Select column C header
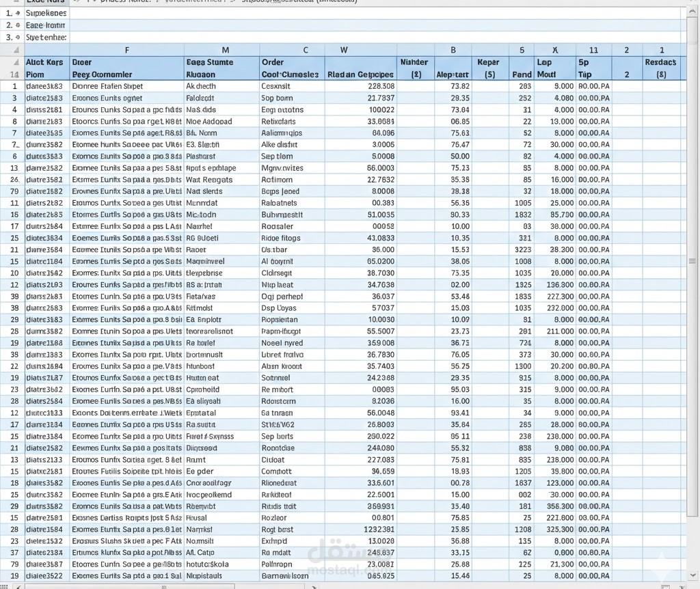700x589 pixels. [306, 50]
